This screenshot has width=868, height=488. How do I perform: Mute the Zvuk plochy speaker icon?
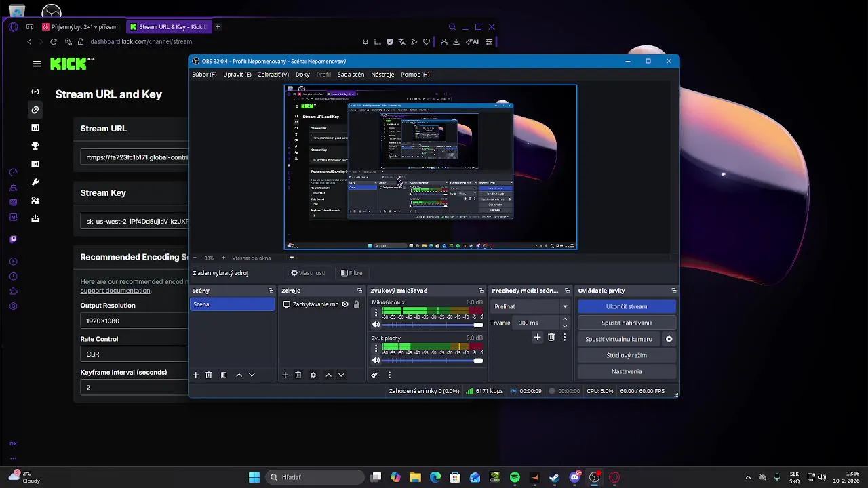(x=376, y=360)
